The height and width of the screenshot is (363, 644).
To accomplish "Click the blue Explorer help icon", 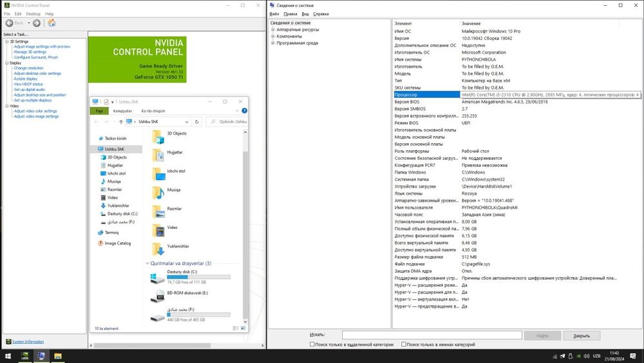I will pos(244,111).
